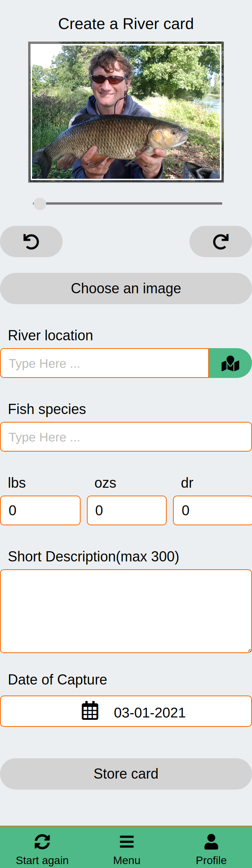Open date picker showing 03-01-2021

point(149,712)
